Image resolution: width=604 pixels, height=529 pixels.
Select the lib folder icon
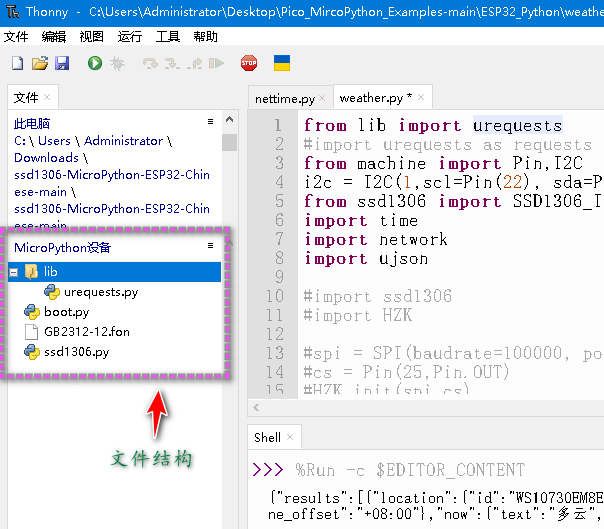pos(31,272)
